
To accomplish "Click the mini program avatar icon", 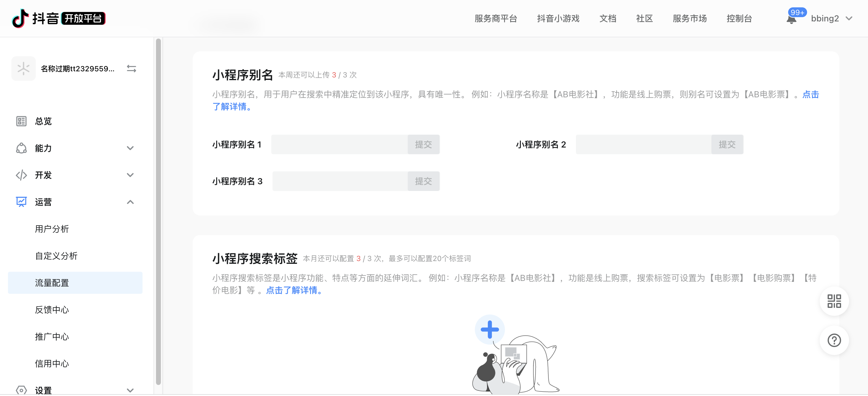I will pos(23,69).
